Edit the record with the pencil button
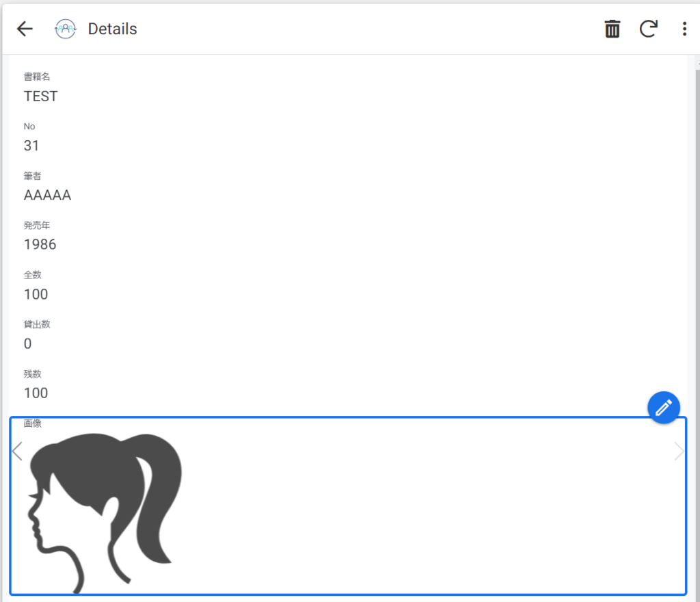The width and height of the screenshot is (700, 602). coord(663,407)
